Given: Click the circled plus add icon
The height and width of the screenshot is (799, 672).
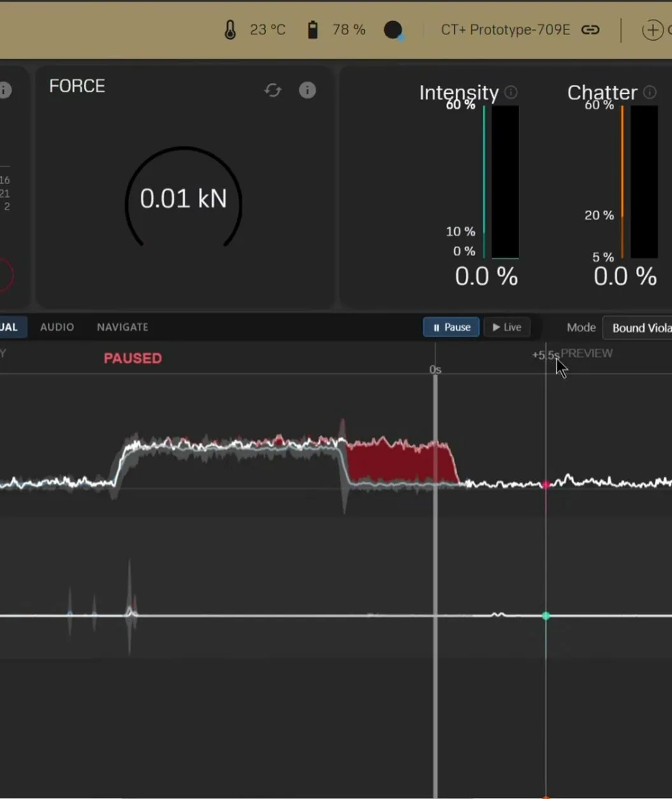Looking at the screenshot, I should (652, 30).
